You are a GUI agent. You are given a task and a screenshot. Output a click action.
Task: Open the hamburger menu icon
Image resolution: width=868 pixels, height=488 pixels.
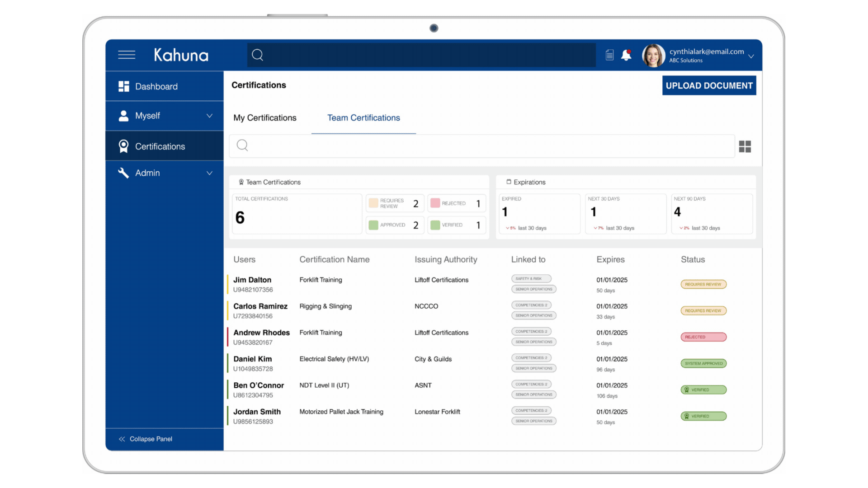[127, 55]
